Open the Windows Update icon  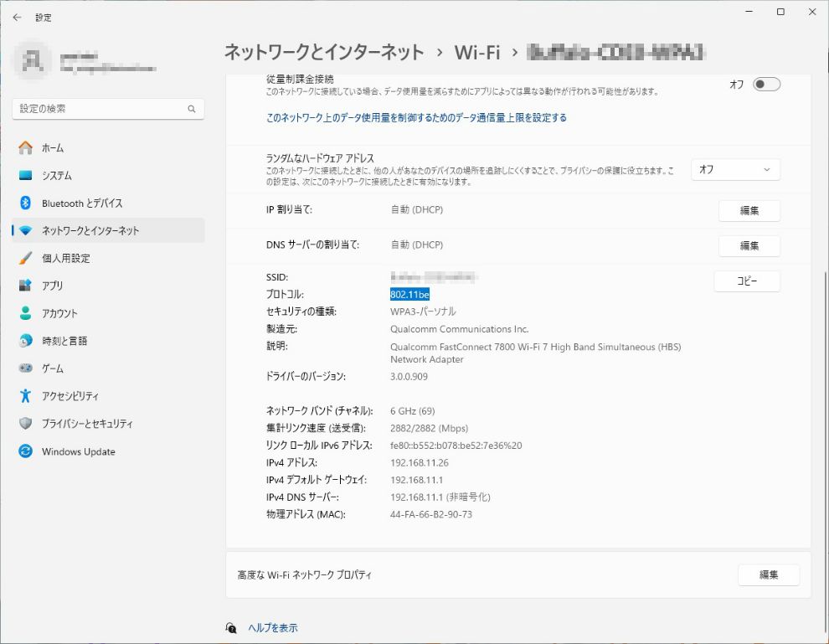click(x=25, y=451)
